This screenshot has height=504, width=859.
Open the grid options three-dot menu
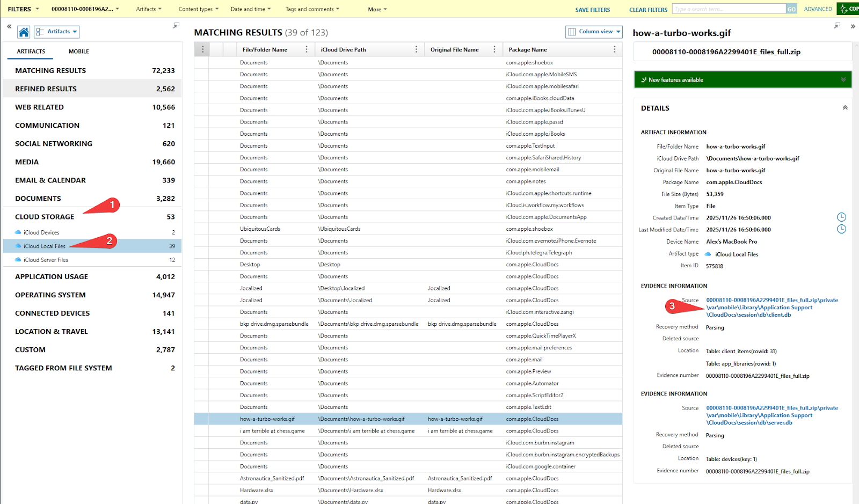[x=202, y=49]
